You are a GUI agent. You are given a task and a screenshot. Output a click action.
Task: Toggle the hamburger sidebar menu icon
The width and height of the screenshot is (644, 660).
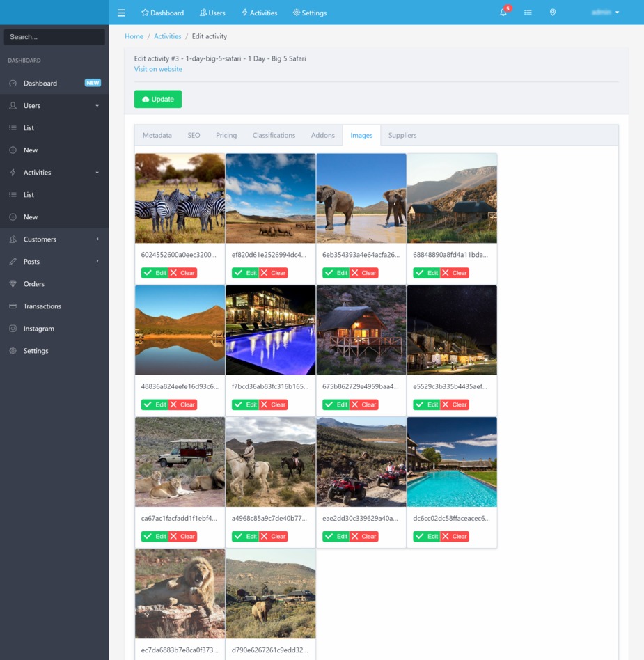pyautogui.click(x=121, y=13)
